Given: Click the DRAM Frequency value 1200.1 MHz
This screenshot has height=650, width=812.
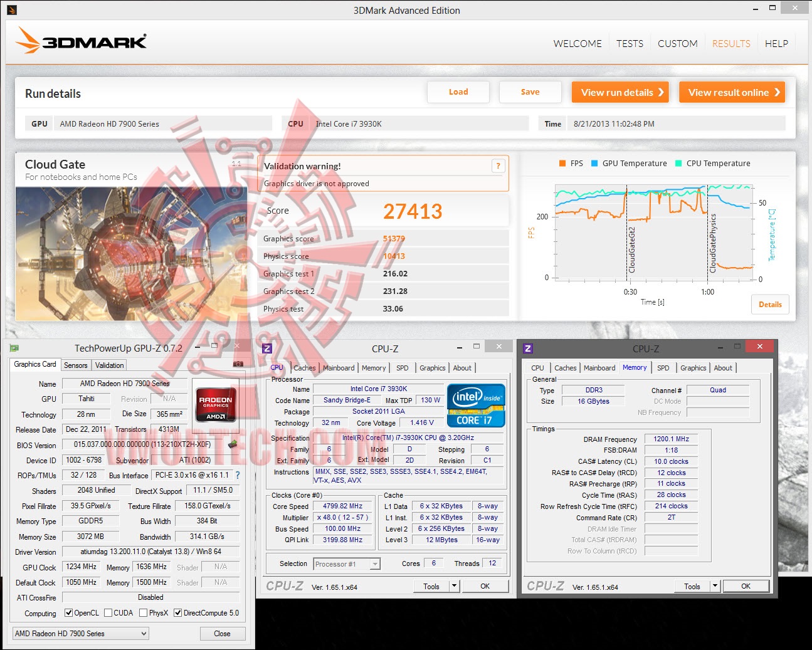Looking at the screenshot, I should coord(671,439).
